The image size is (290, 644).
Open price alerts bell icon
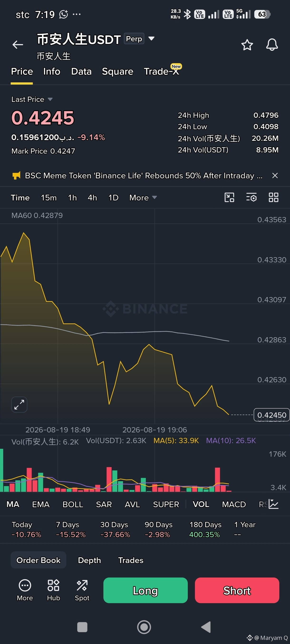click(272, 45)
